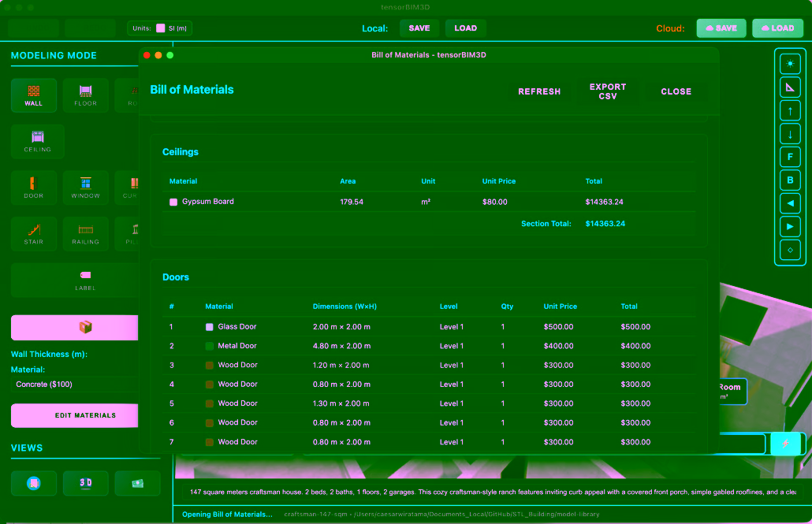Toggle the triangle measure tool icon

790,87
